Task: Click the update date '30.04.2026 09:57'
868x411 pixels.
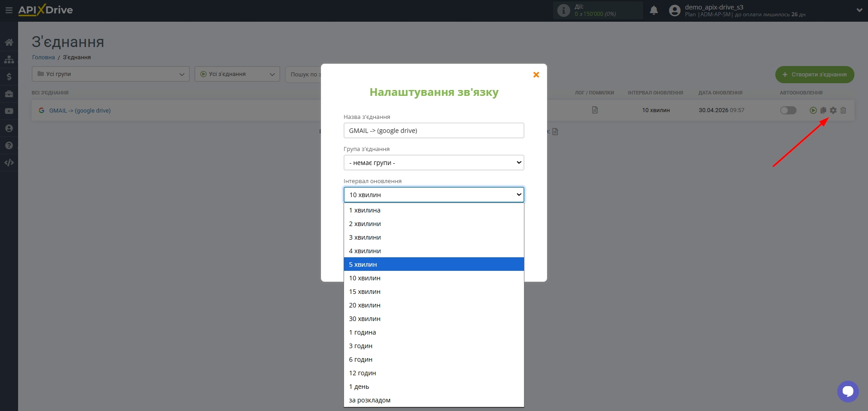Action: [722, 110]
